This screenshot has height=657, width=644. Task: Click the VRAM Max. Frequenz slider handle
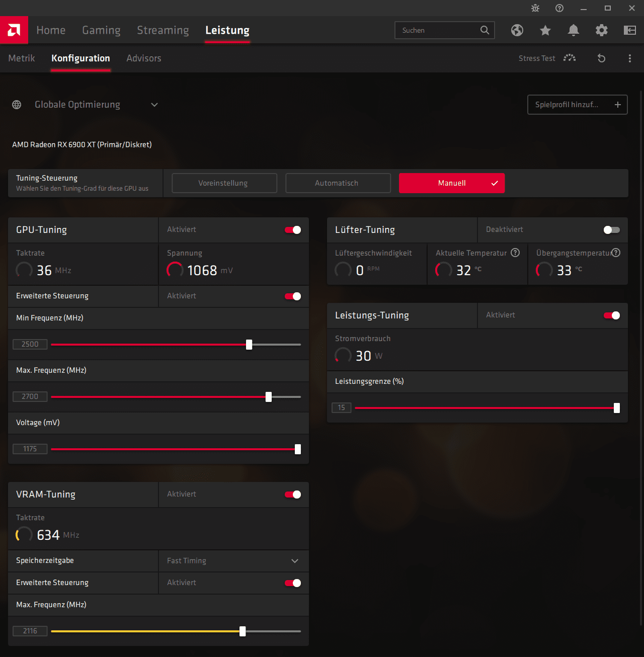point(243,631)
